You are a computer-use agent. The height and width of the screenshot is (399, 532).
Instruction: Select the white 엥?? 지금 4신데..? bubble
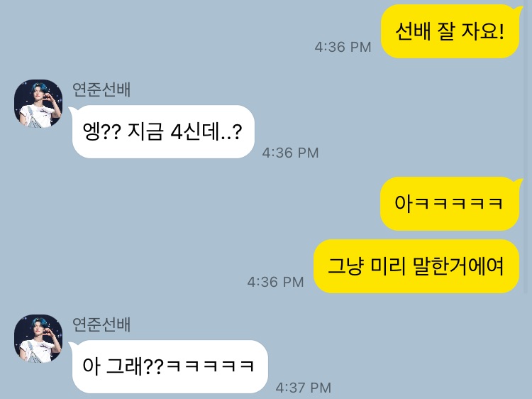click(x=163, y=131)
